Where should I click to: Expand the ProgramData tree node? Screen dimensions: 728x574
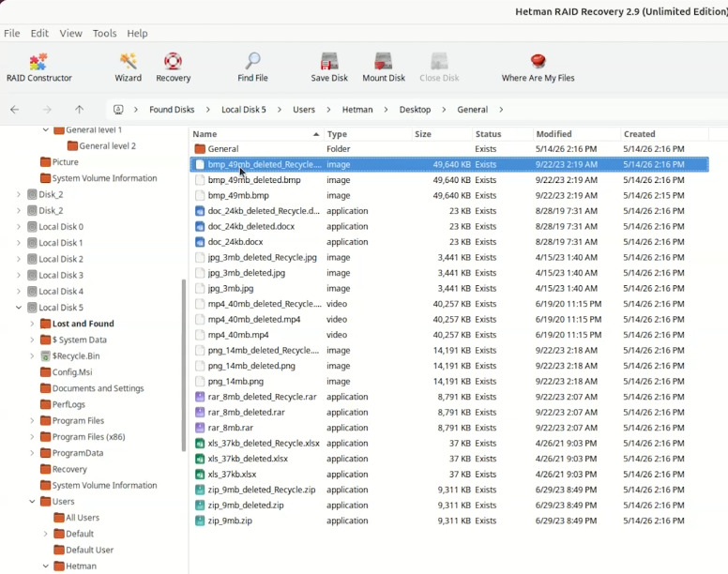coord(32,453)
